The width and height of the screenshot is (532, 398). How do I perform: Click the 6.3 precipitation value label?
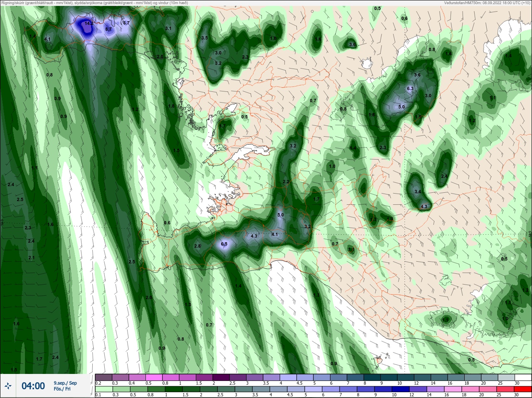click(410, 88)
